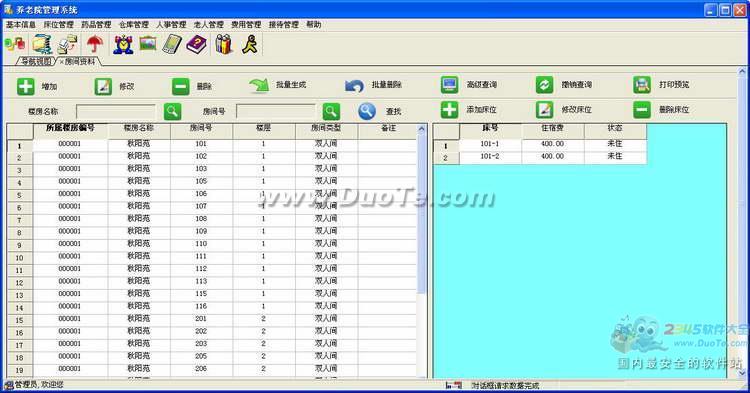Click the green plus 增加 icon
Image resolution: width=750 pixels, height=393 pixels.
coord(25,87)
